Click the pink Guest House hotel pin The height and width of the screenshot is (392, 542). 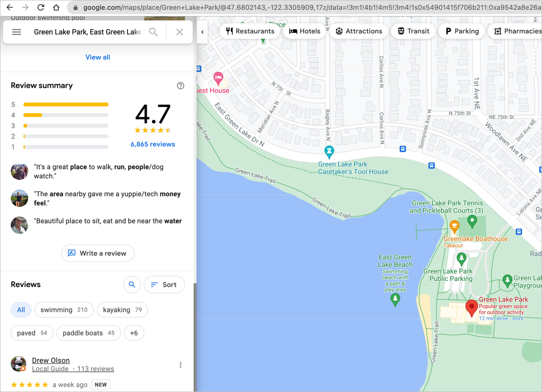[218, 78]
